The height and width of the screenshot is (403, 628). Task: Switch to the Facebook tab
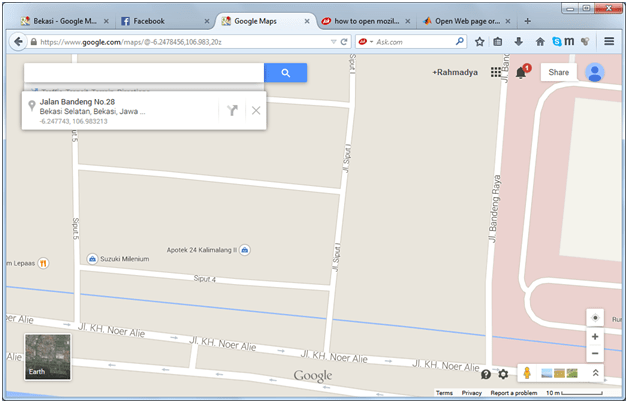point(160,20)
